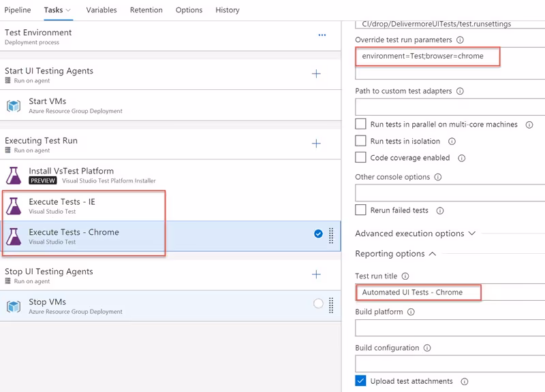Select Start UI Testing Agents phase
This screenshot has height=392, width=545.
pos(170,75)
